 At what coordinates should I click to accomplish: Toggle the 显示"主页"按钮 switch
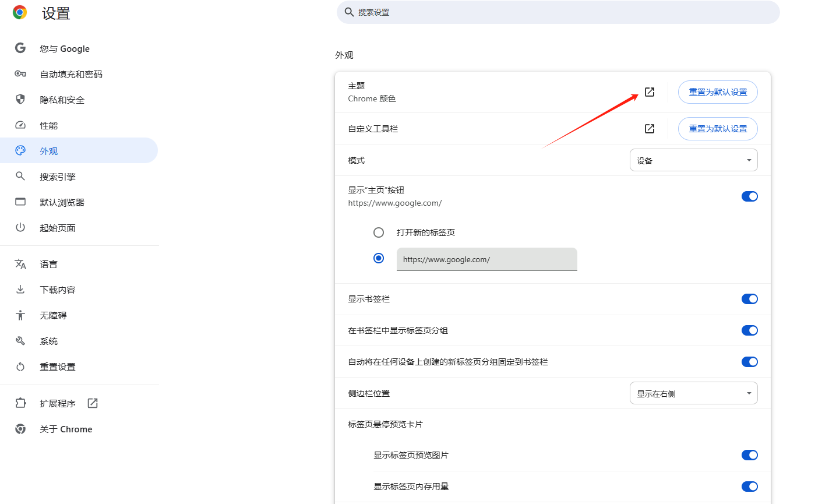750,196
